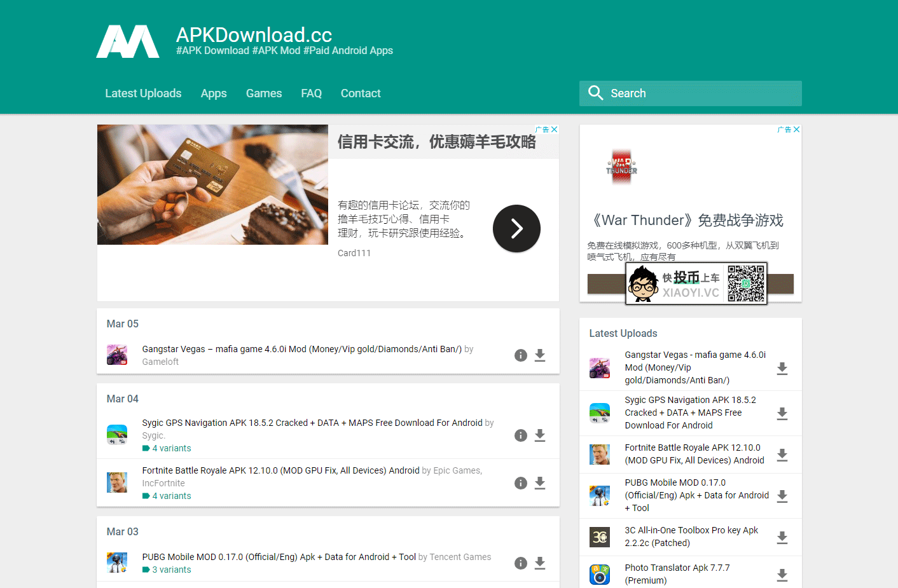The width and height of the screenshot is (898, 588).
Task: Click the Mar 04 date heading
Action: point(123,399)
